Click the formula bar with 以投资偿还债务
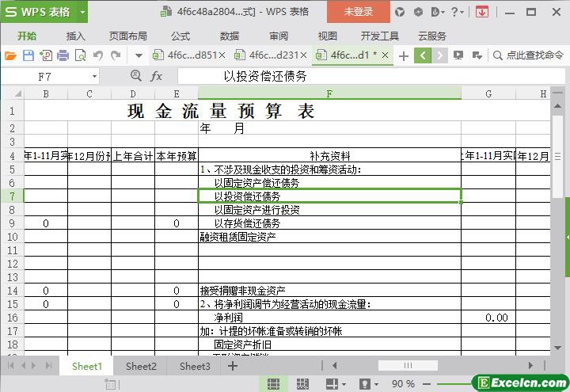 (370, 76)
